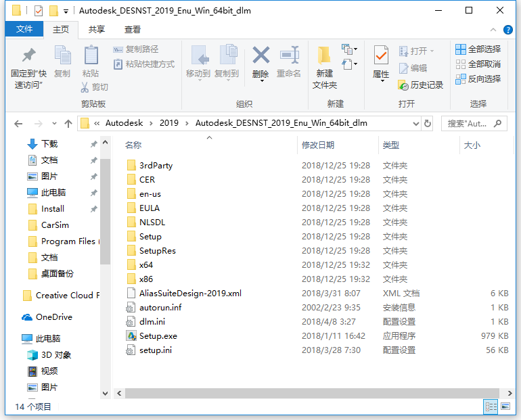Click the quick access properties icon in title bar
Viewport: 521px width, 420px height.
coord(39,11)
